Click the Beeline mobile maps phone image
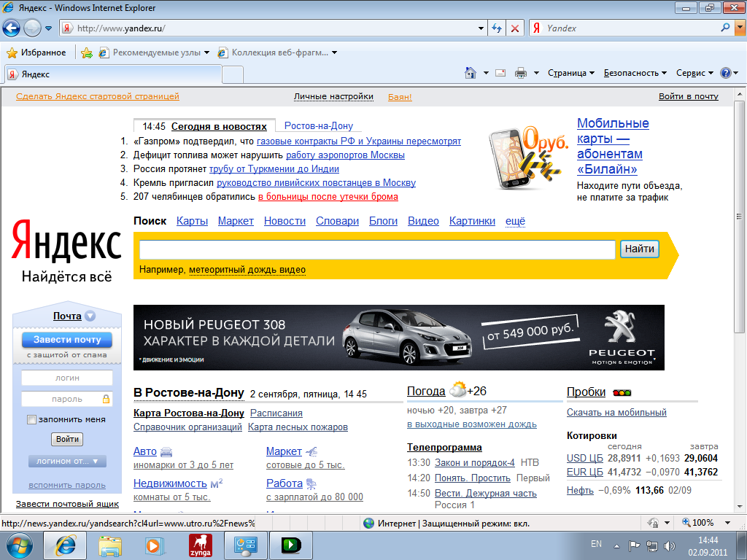The width and height of the screenshot is (747, 560). [x=528, y=157]
